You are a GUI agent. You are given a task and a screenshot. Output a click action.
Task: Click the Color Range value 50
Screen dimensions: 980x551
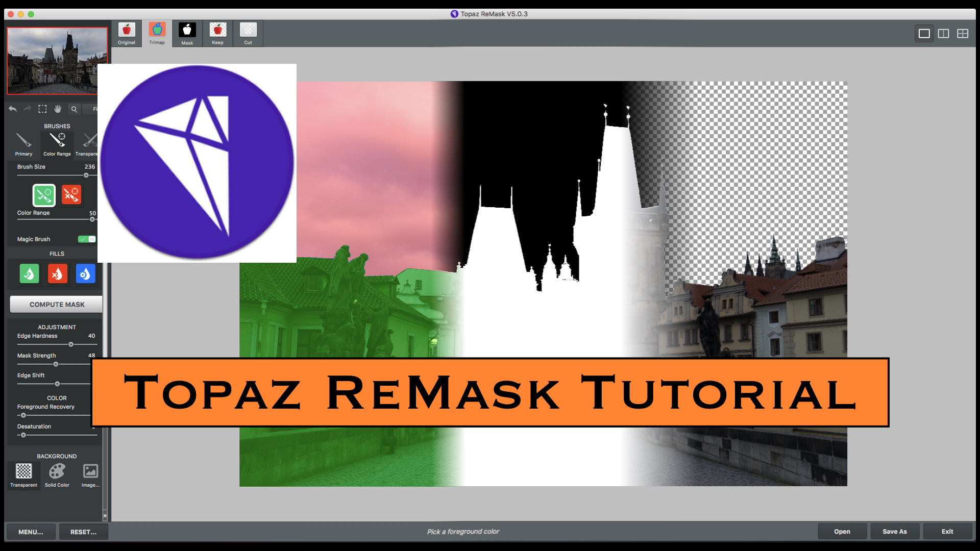pyautogui.click(x=92, y=213)
